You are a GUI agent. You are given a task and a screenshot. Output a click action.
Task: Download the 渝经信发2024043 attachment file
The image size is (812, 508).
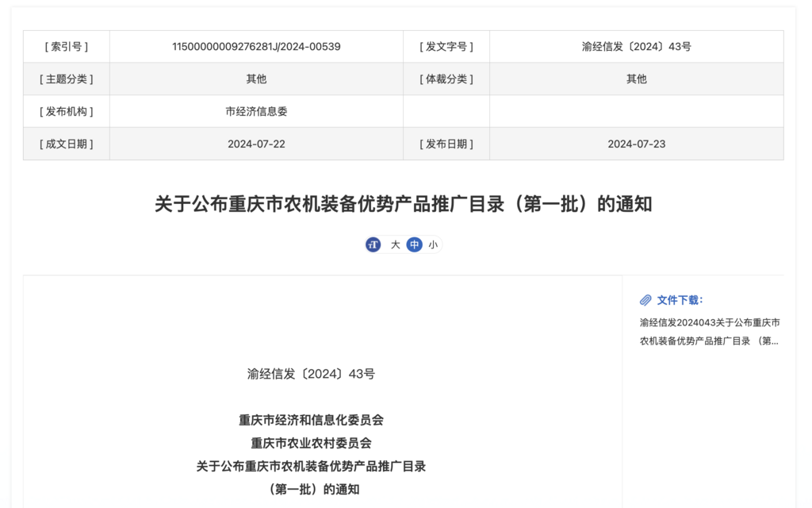pyautogui.click(x=709, y=332)
